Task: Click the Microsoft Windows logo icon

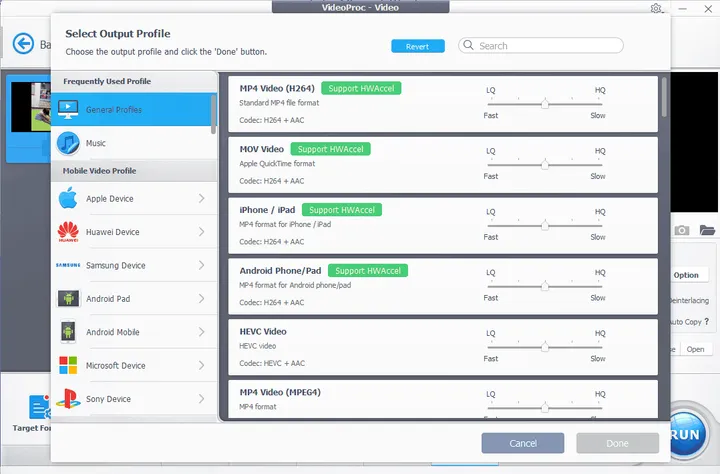Action: click(x=68, y=365)
